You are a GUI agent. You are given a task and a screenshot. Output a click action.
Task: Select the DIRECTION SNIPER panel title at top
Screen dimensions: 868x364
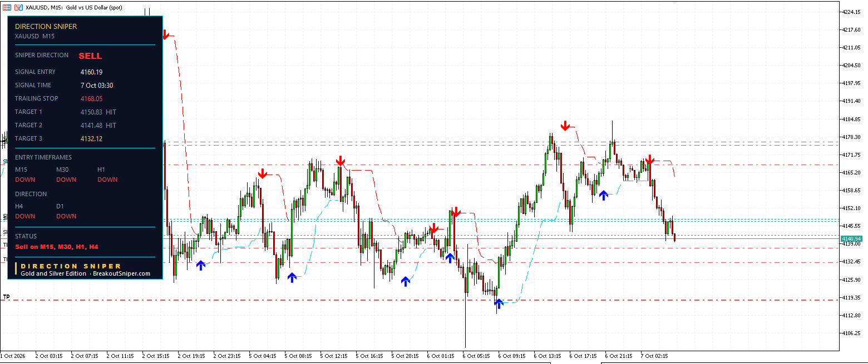(46, 26)
